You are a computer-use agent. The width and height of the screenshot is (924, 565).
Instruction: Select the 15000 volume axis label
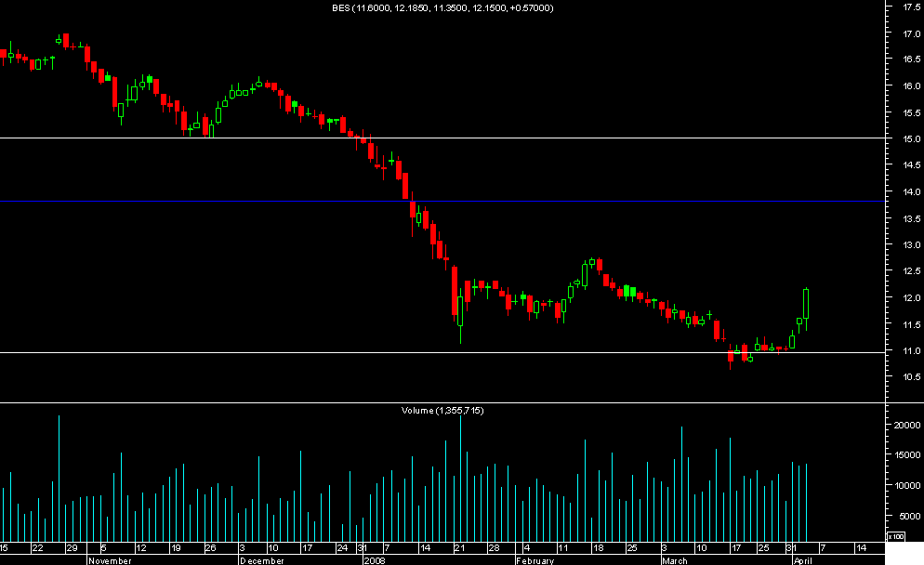click(x=907, y=455)
